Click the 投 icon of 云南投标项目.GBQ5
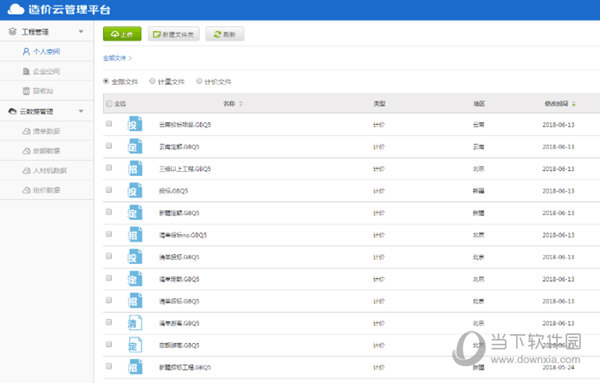The image size is (600, 383). 135,124
